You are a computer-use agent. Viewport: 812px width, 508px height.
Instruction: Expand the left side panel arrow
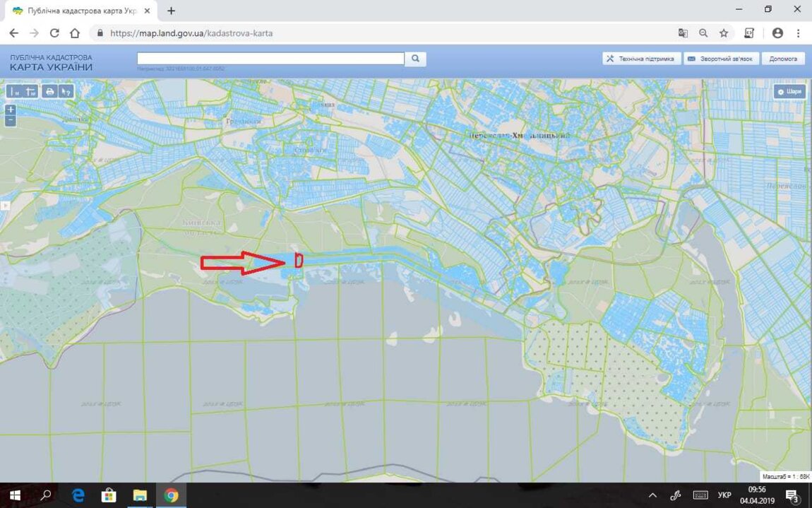click(x=4, y=206)
